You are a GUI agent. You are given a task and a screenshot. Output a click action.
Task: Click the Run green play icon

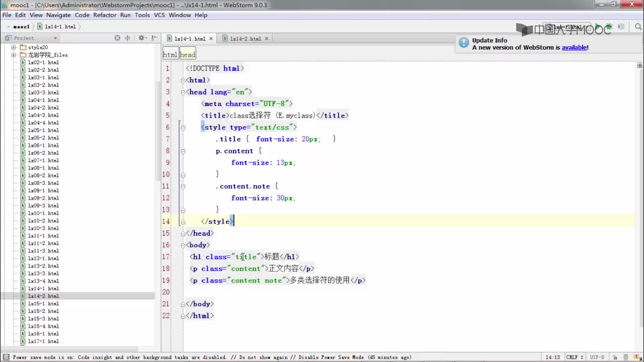click(598, 26)
